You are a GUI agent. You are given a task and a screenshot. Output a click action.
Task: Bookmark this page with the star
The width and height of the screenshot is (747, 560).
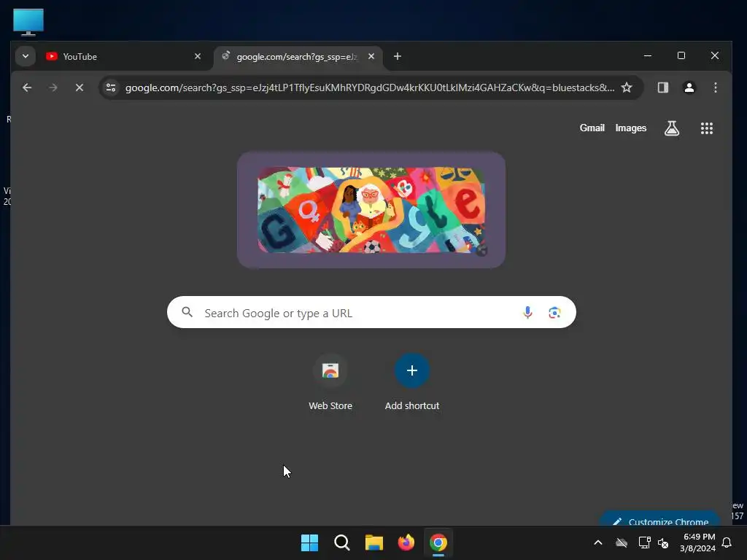(627, 87)
